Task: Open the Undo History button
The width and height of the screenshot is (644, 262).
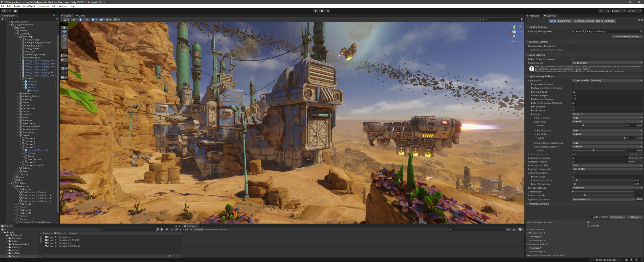Action: [601, 11]
